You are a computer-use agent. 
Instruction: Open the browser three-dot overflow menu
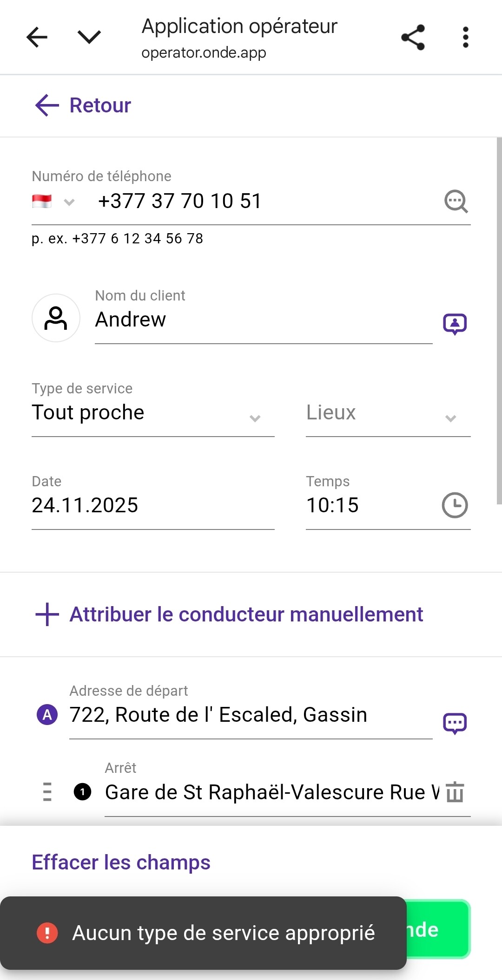click(x=465, y=37)
